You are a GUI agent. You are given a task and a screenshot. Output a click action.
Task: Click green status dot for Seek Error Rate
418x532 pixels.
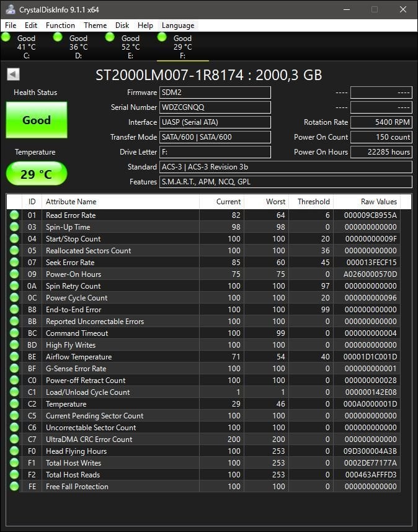click(x=14, y=262)
